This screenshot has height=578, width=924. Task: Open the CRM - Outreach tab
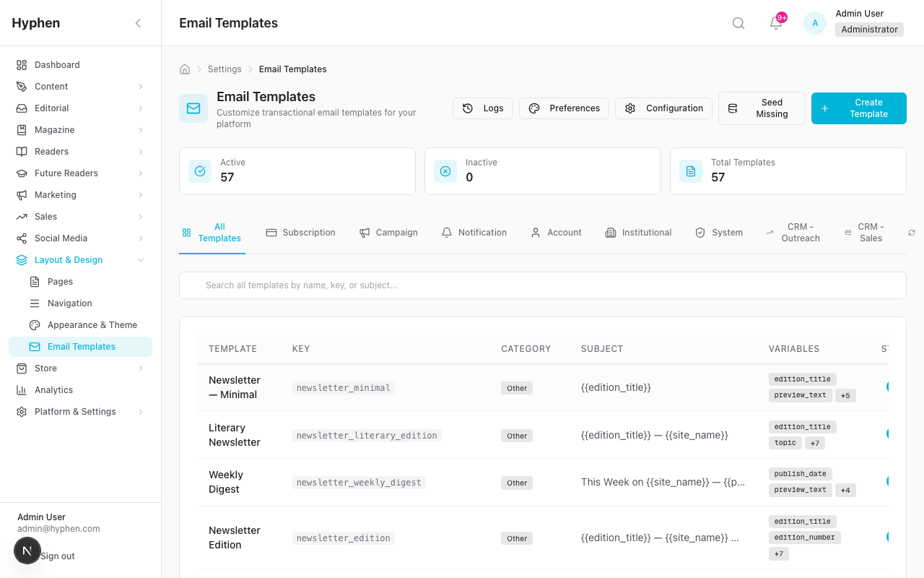793,232
